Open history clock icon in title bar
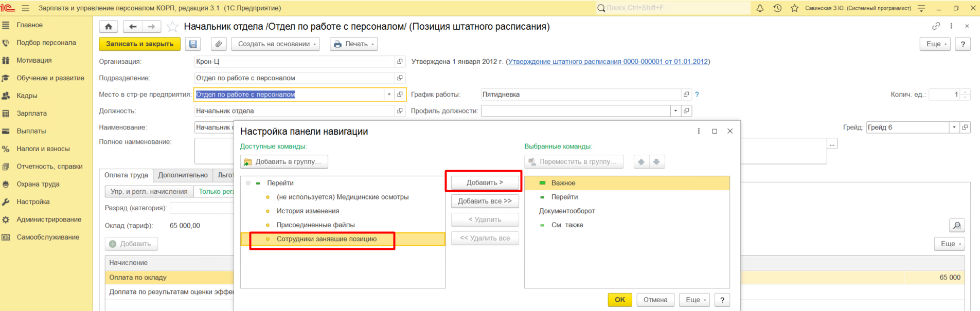Viewport: 980px width, 311px height. (777, 8)
